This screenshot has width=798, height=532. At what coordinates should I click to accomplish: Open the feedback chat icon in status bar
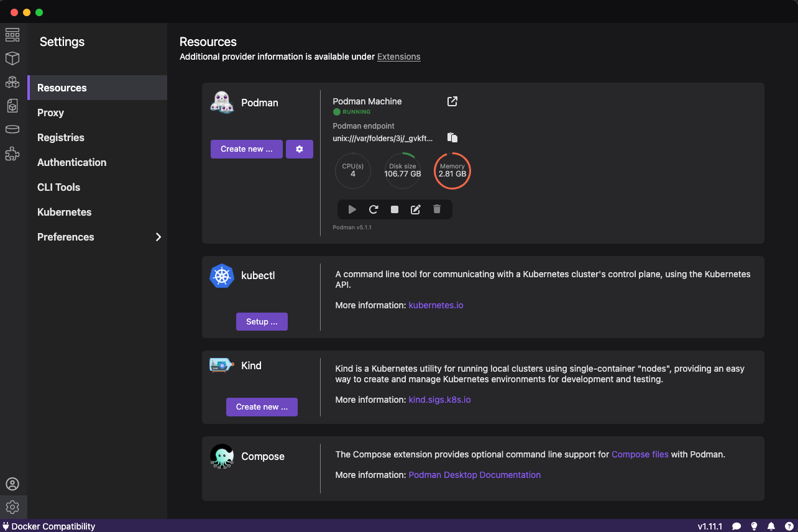click(736, 526)
